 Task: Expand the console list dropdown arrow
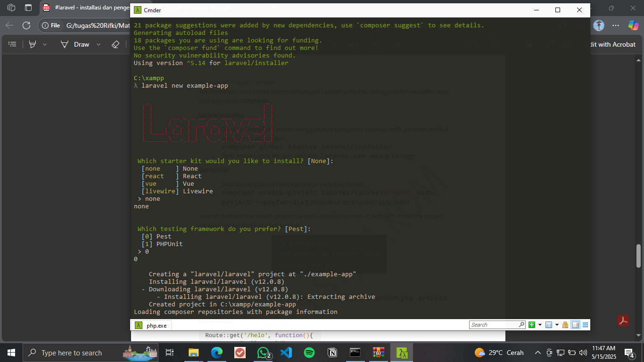coord(557,325)
